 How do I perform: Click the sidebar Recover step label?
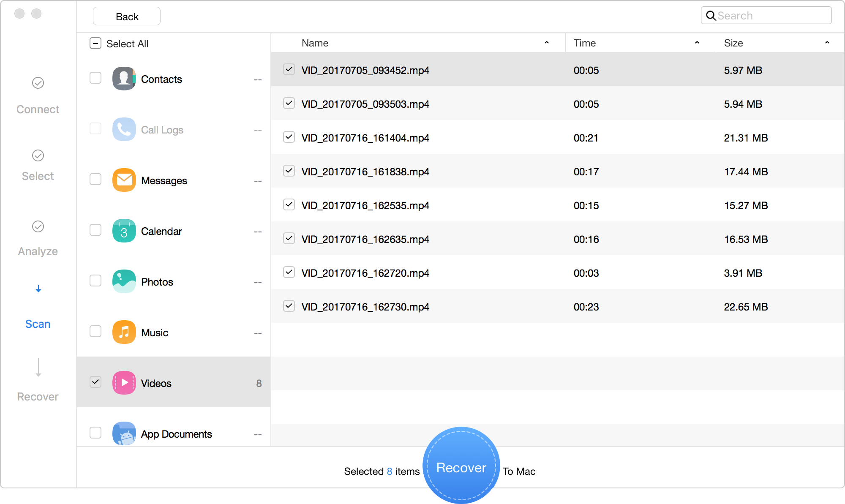tap(38, 397)
